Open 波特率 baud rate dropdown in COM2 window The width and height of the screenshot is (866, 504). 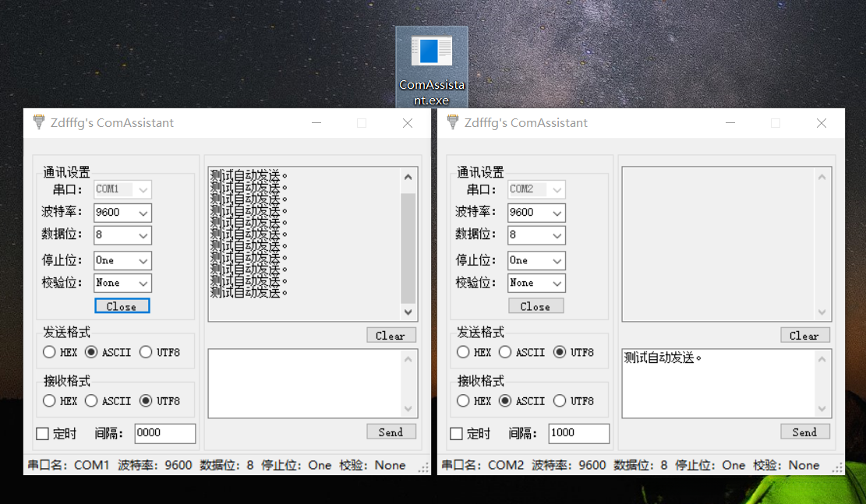click(536, 213)
